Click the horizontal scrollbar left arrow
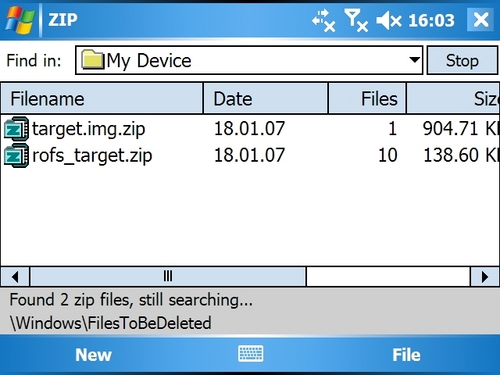 pos(15,276)
